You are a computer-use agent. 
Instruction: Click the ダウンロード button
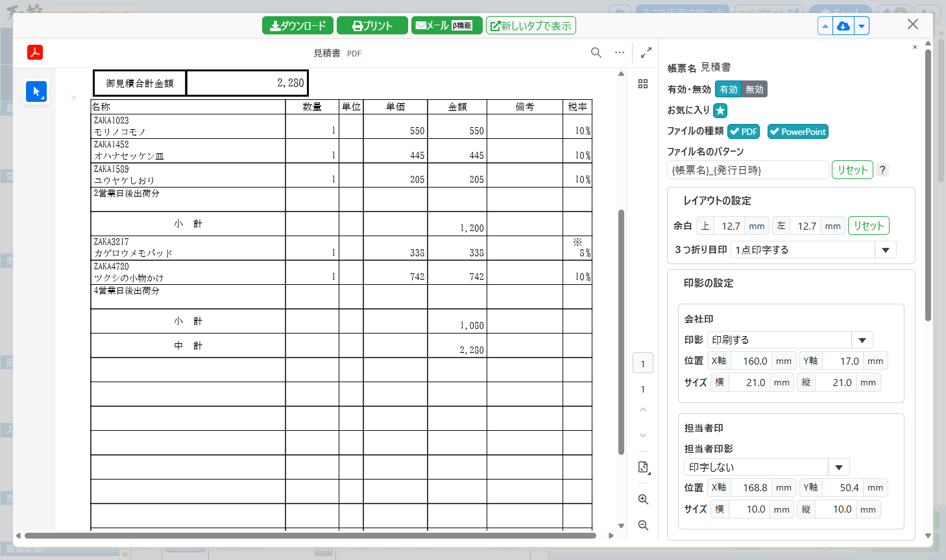click(x=298, y=26)
